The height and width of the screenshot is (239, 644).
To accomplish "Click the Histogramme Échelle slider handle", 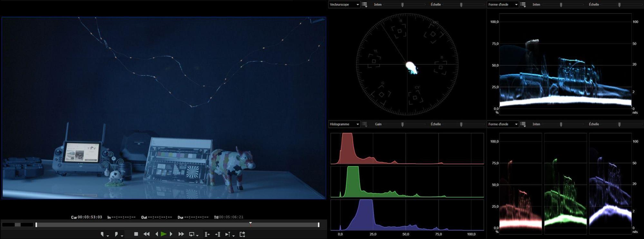I will [x=461, y=124].
